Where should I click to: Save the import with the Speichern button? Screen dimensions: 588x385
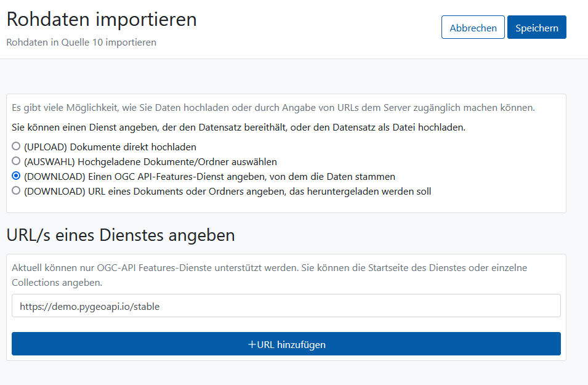pyautogui.click(x=537, y=27)
